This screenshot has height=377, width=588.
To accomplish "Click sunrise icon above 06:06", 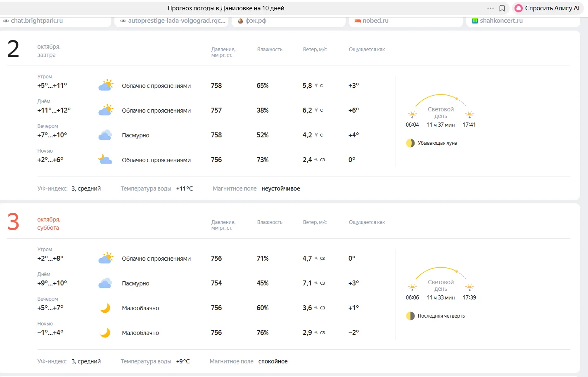I will click(x=412, y=287).
